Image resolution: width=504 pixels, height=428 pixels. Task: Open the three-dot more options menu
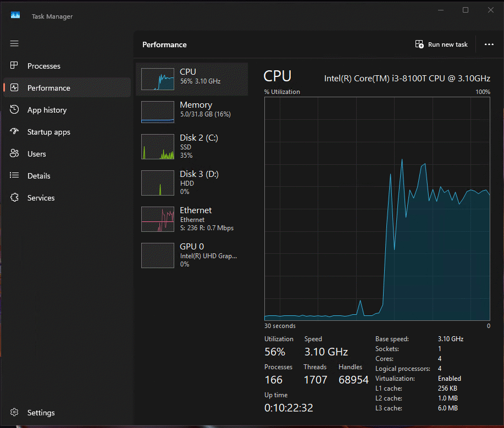coord(489,45)
